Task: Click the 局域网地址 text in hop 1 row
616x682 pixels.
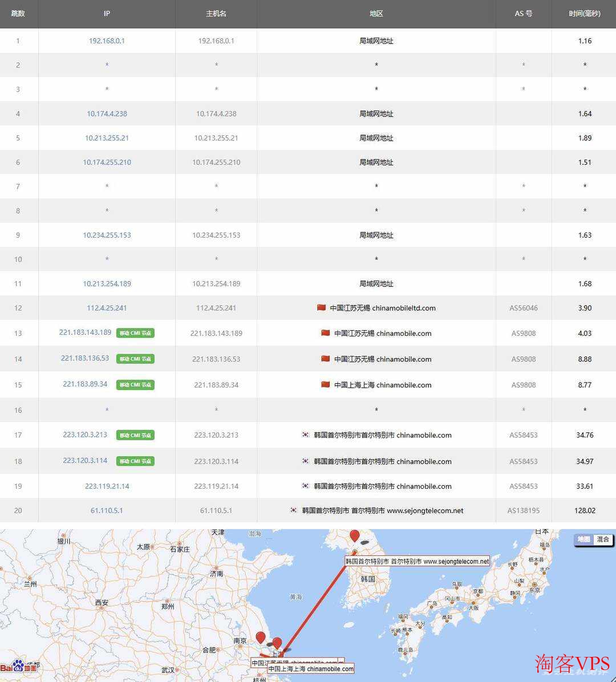Action: tap(376, 41)
